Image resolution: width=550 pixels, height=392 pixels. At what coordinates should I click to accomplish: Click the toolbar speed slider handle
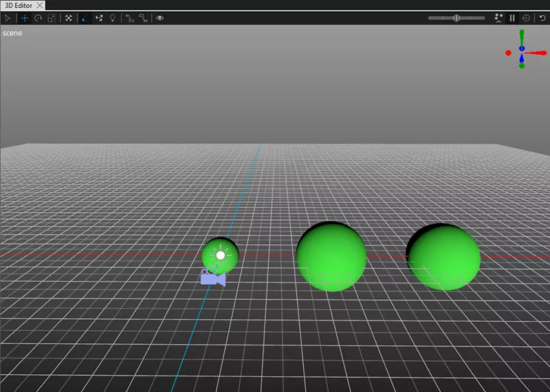point(456,18)
